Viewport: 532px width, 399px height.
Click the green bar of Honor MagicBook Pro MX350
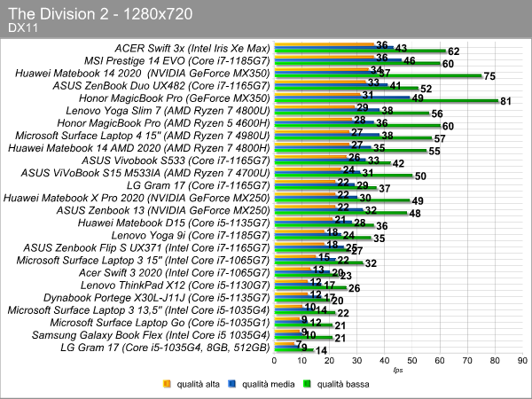[386, 101]
